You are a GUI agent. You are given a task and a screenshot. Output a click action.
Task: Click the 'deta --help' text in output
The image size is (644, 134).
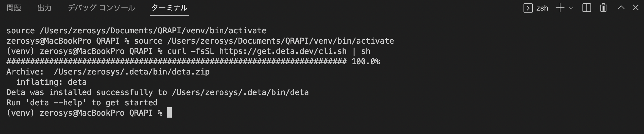[x=56, y=103]
